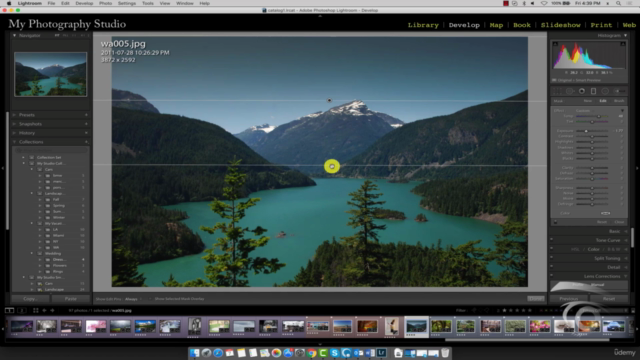This screenshot has height=360, width=640.
Task: Toggle the graduated filter panel on/off switch
Action: (x=555, y=222)
